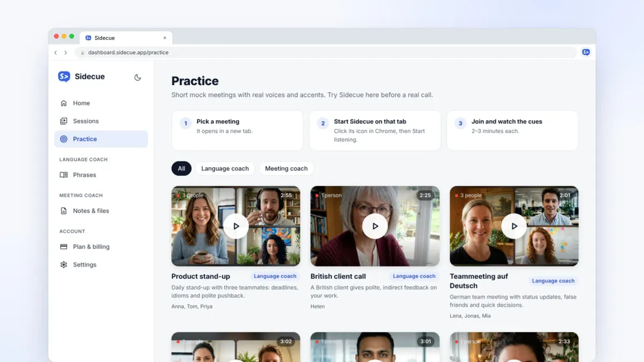Select Practice in the sidebar
This screenshot has height=362, width=644.
101,139
